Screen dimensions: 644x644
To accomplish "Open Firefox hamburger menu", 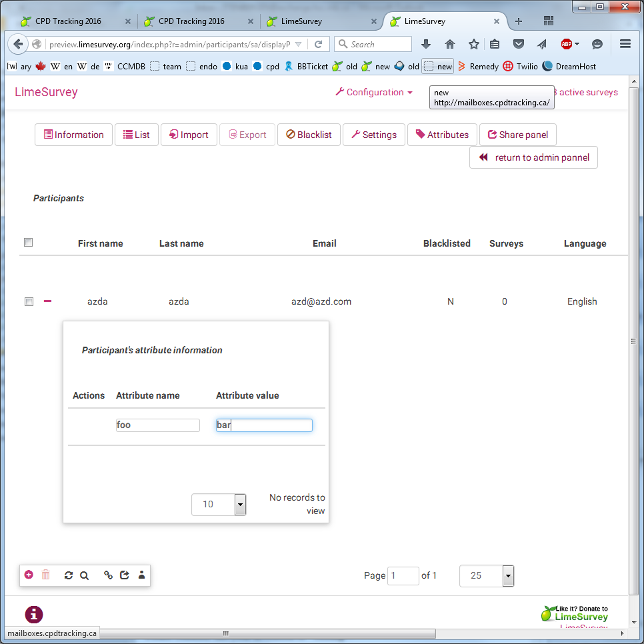I will 625,44.
